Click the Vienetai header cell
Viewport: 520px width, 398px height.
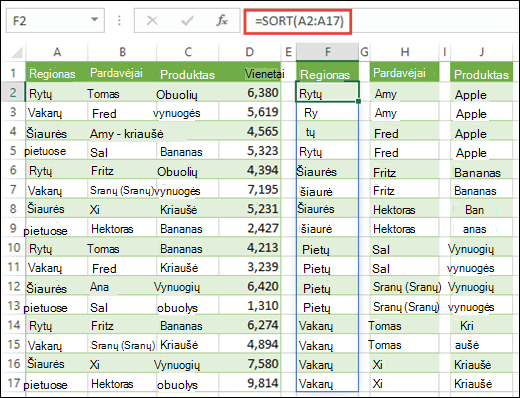250,72
